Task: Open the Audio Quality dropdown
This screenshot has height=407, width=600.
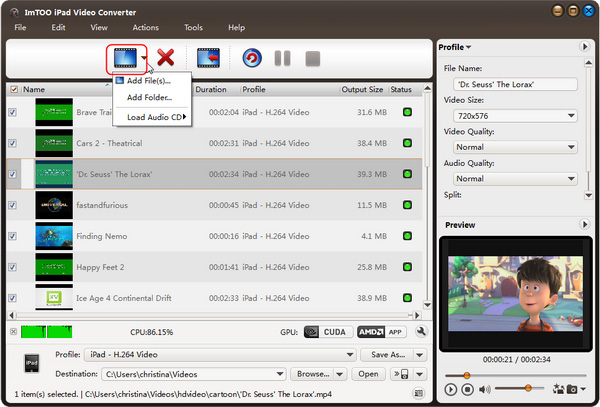Action: pyautogui.click(x=515, y=179)
